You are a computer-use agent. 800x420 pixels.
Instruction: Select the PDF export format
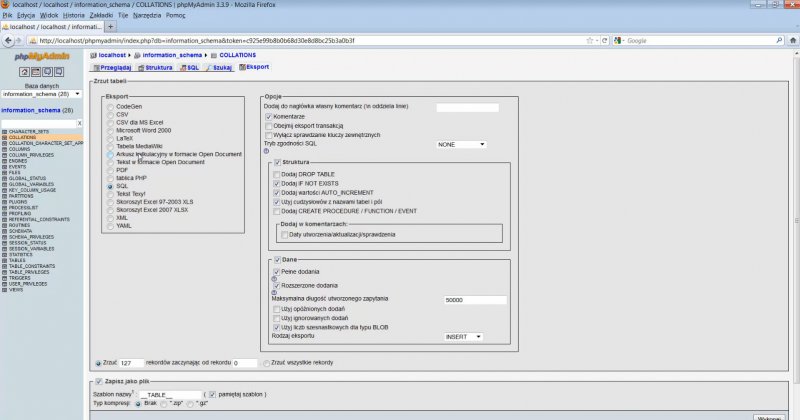[x=110, y=170]
